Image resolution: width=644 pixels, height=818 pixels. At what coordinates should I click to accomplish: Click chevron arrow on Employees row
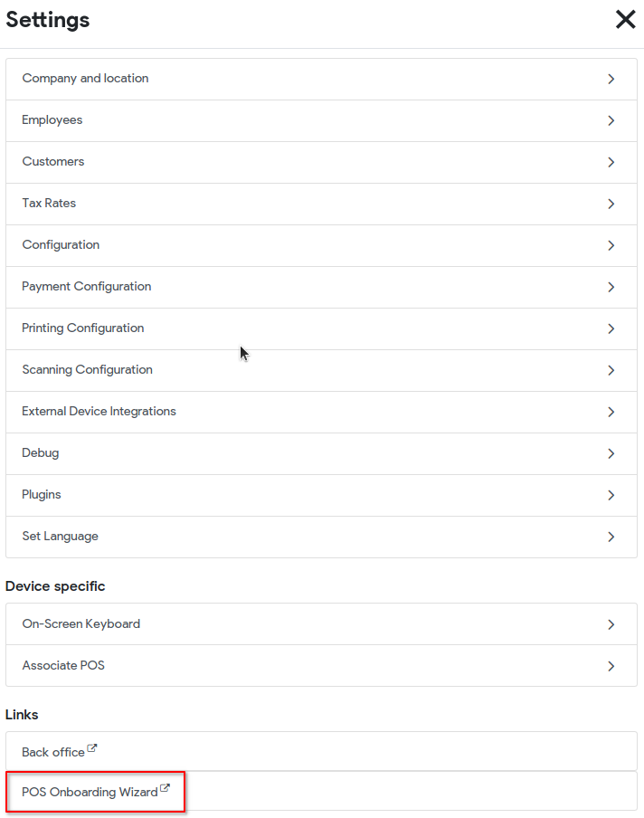[611, 120]
